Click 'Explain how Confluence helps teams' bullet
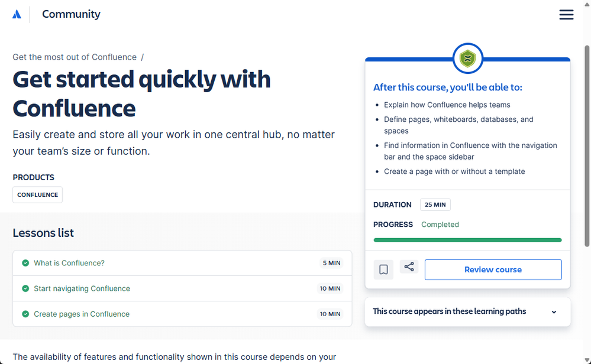This screenshot has width=591, height=364. point(447,105)
